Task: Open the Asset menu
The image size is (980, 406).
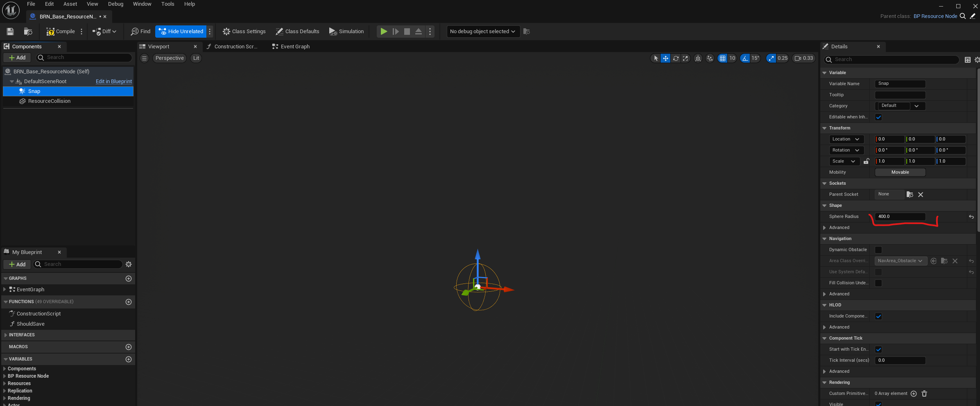Action: click(70, 4)
